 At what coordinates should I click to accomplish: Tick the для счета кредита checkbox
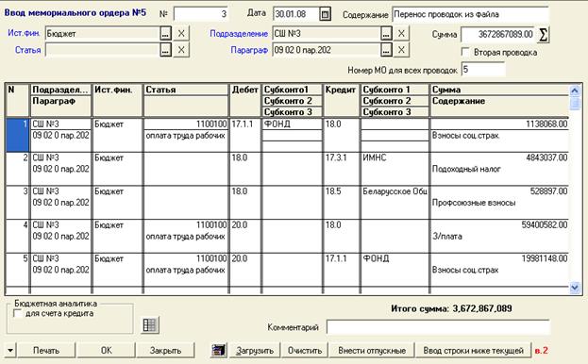coord(17,313)
